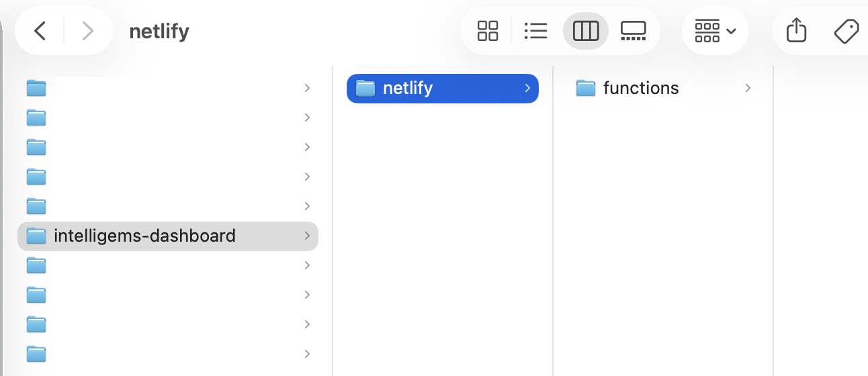Click the Tags icon

point(846,31)
